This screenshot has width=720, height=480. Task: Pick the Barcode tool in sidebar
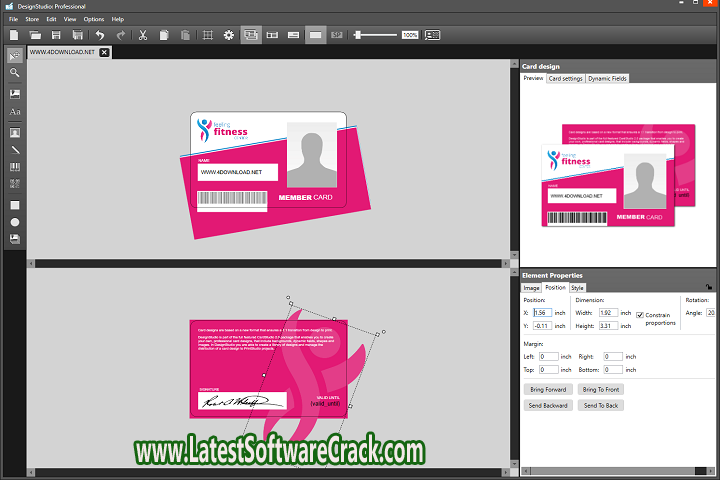coord(15,167)
